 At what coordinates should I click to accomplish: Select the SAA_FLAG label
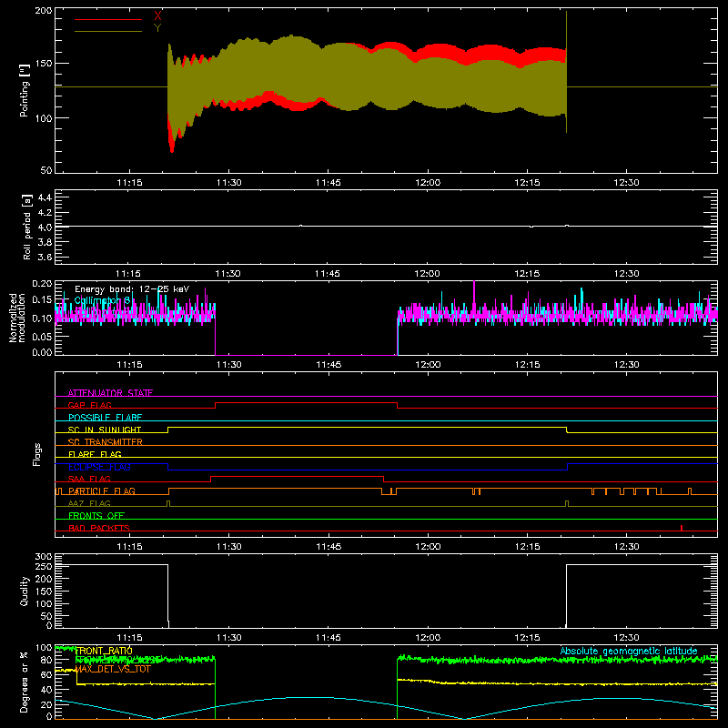coord(89,479)
